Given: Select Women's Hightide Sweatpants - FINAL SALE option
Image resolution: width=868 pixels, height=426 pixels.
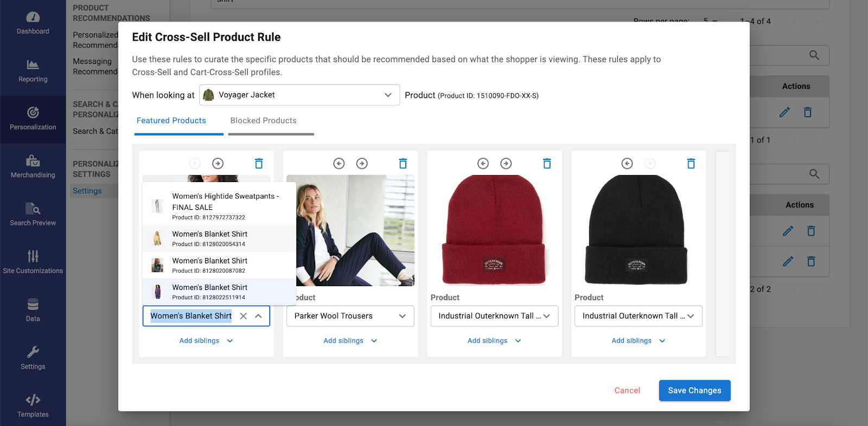Looking at the screenshot, I should click(x=219, y=206).
